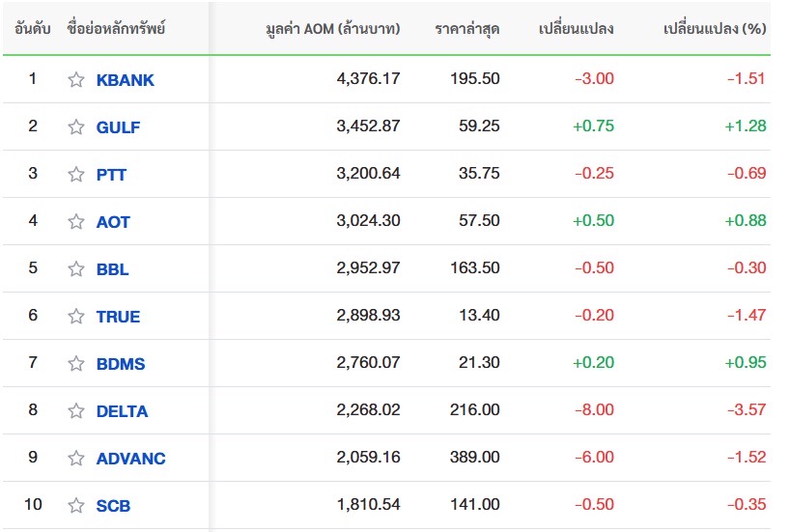Open the GULF stock page
Viewport: 790px width, 532px height.
point(118,127)
